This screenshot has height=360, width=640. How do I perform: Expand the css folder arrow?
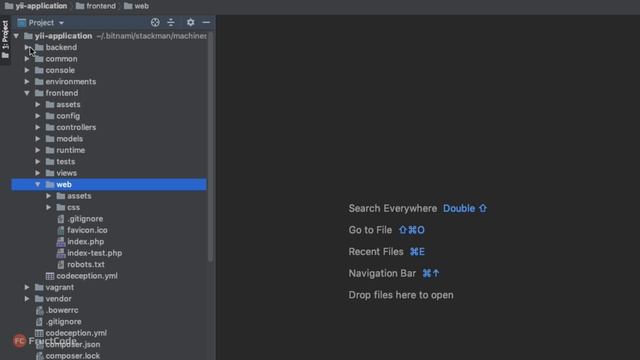(49, 207)
